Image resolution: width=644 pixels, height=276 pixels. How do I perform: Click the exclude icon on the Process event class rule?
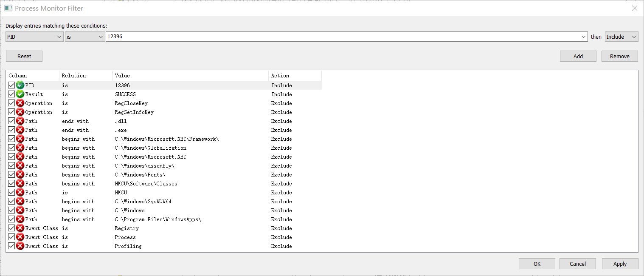(x=20, y=237)
